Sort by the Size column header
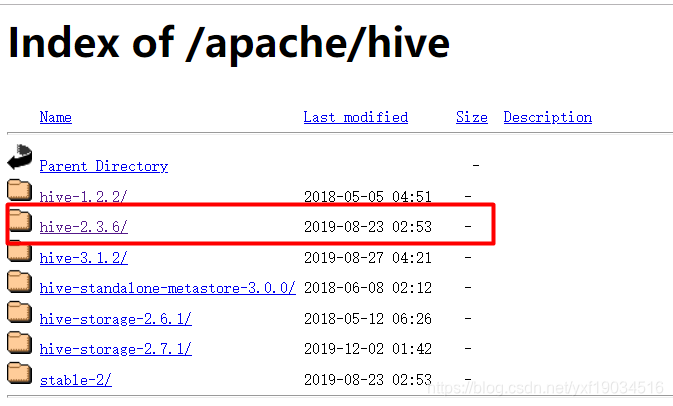The image size is (673, 406). point(471,117)
